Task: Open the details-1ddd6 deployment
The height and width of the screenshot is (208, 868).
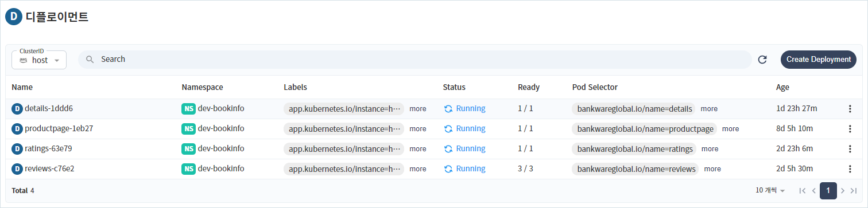Action: click(49, 108)
